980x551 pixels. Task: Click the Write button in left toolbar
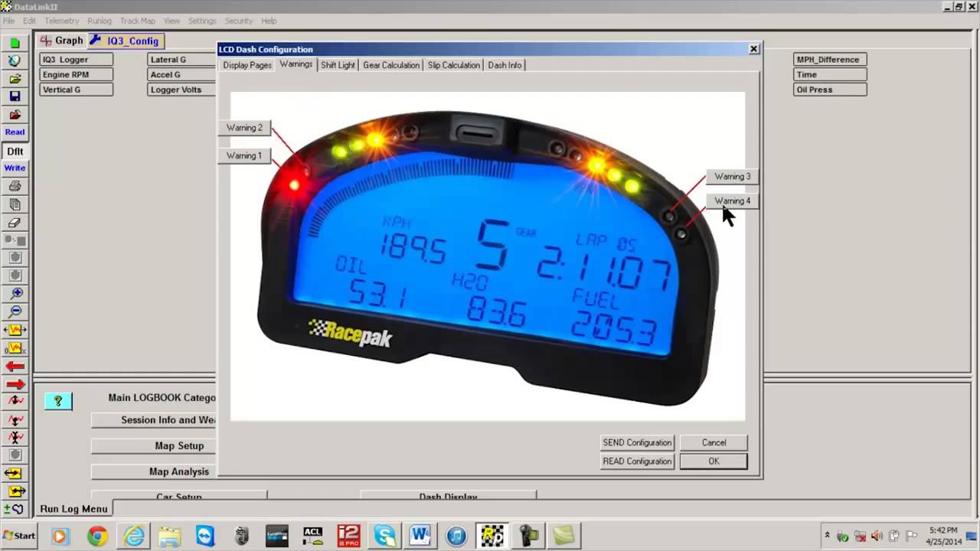coord(15,168)
